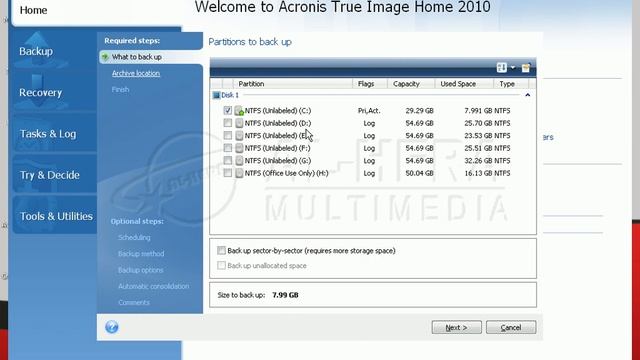
Task: Select the NTFS (Unlabeled) (C:) row text
Action: tap(278, 111)
